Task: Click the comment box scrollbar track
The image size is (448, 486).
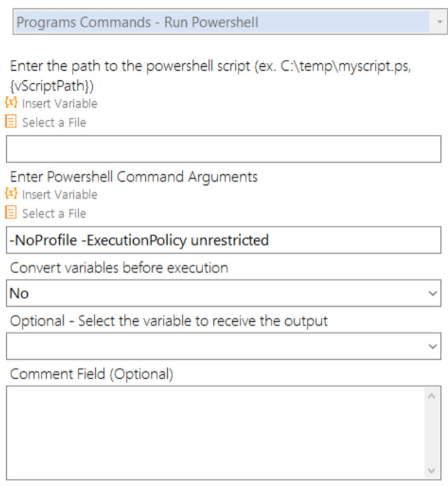Action: (432, 434)
